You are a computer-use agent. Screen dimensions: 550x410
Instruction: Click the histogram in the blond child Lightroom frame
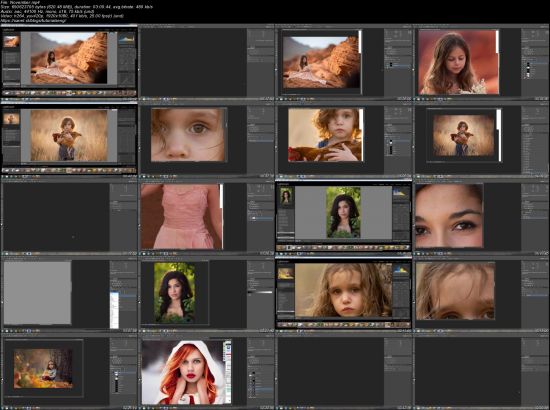(401, 270)
